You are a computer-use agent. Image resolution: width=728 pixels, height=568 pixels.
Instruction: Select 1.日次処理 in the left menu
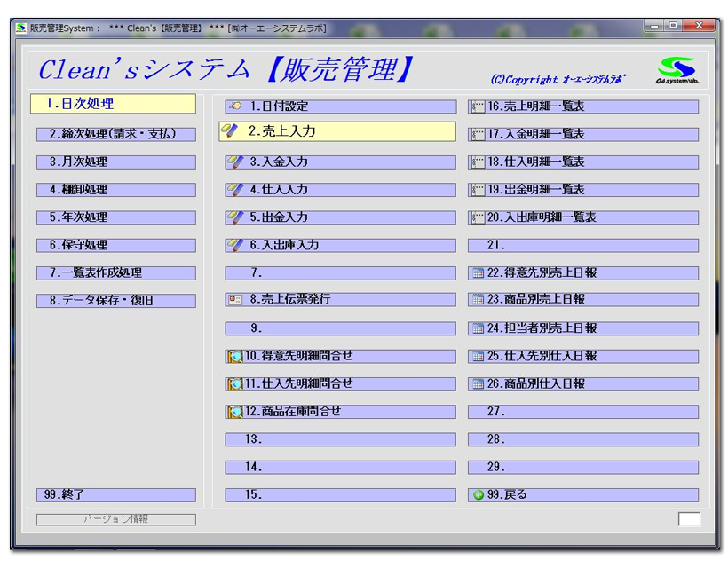click(114, 104)
